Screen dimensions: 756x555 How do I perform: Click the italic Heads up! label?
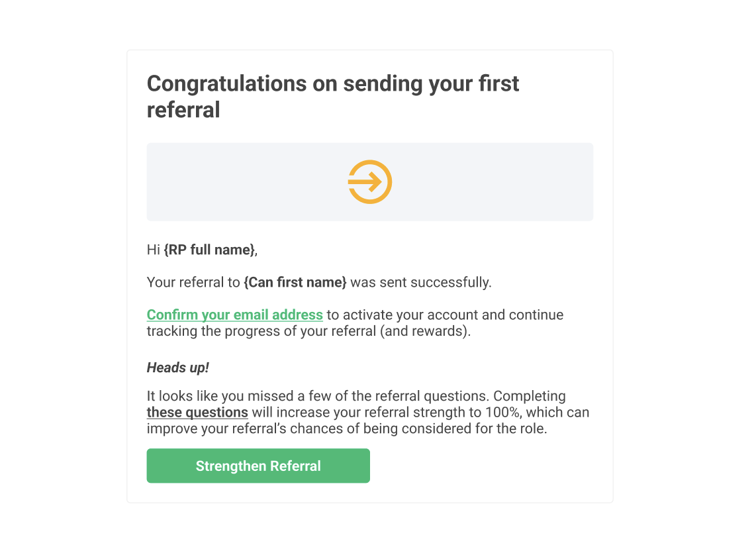click(x=178, y=368)
